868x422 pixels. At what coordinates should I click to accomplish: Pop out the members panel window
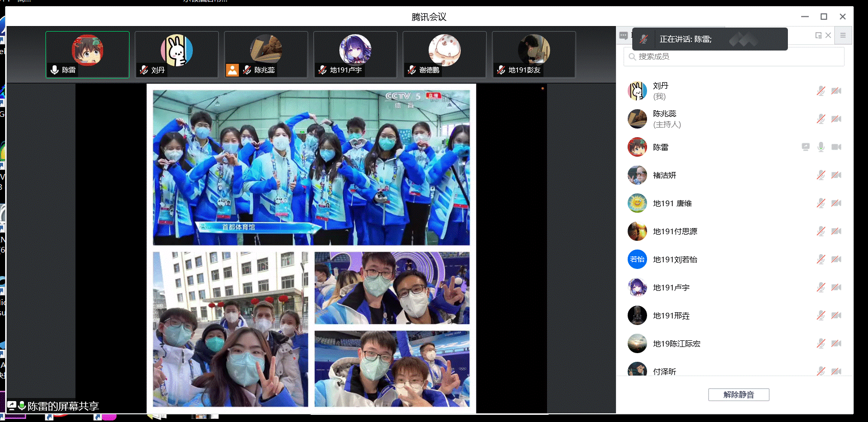(819, 35)
